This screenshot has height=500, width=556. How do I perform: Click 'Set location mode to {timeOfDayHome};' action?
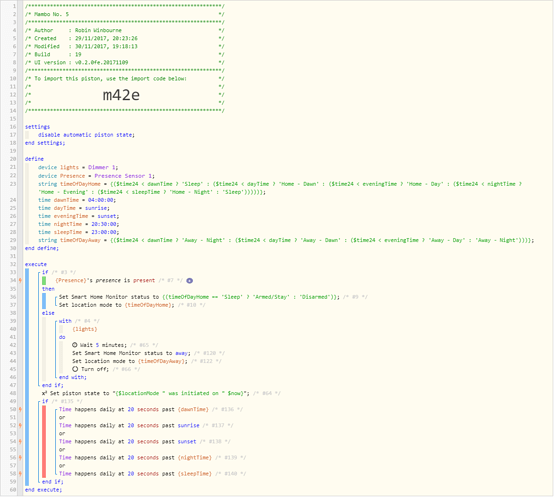click(x=117, y=306)
